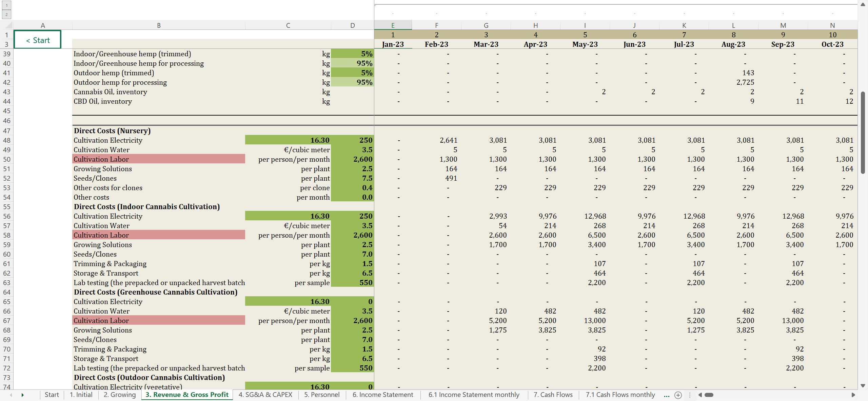The height and width of the screenshot is (401, 868).
Task: Click horizontal scrollbar left arrow
Action: click(x=700, y=395)
